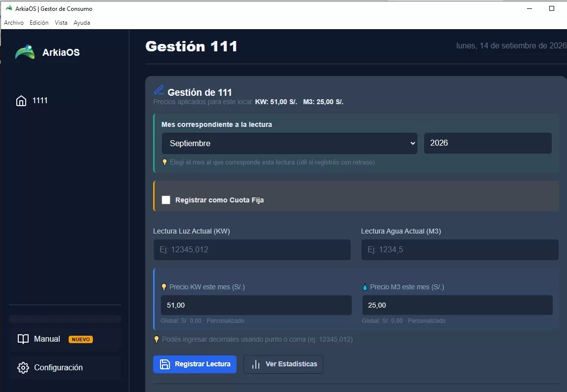
Task: Click the Ver Estadísticas button
Action: [283, 364]
